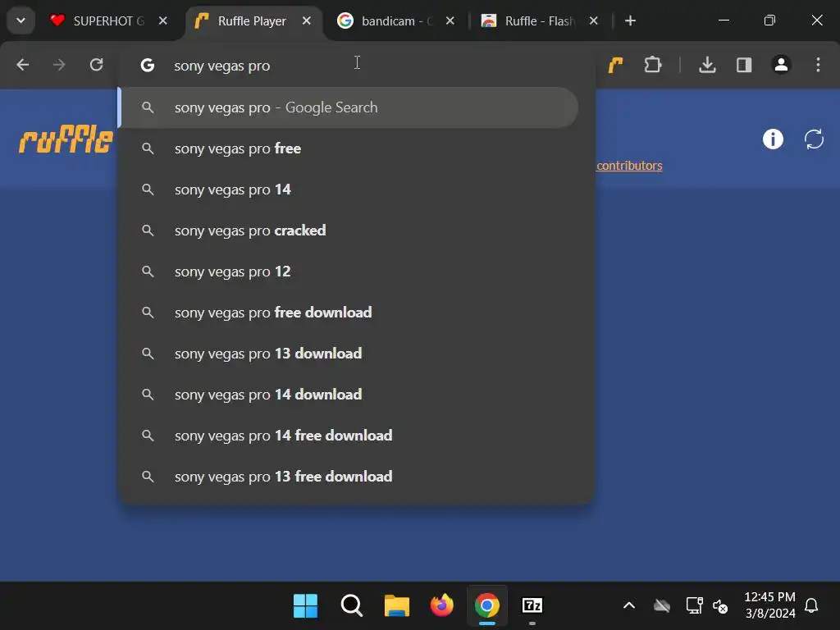Select suggestion 'sony vegas pro free'
The width and height of the screenshot is (840, 630).
(x=349, y=148)
